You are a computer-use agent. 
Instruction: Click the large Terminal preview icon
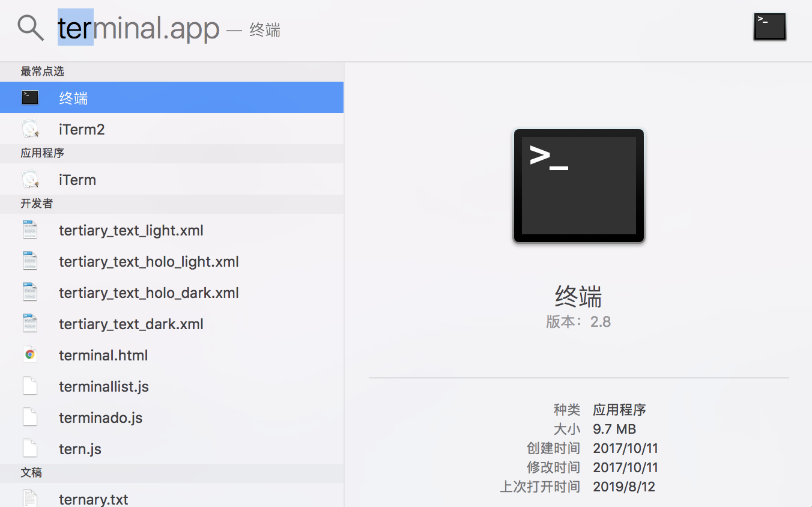[x=578, y=186]
